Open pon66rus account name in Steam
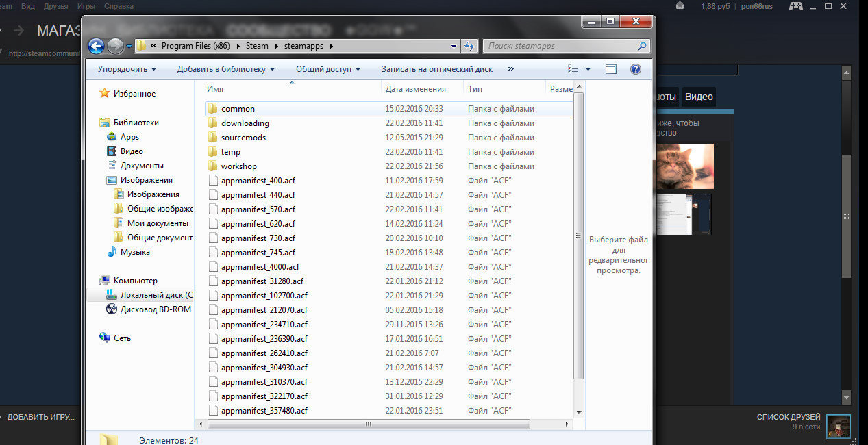 click(x=758, y=6)
